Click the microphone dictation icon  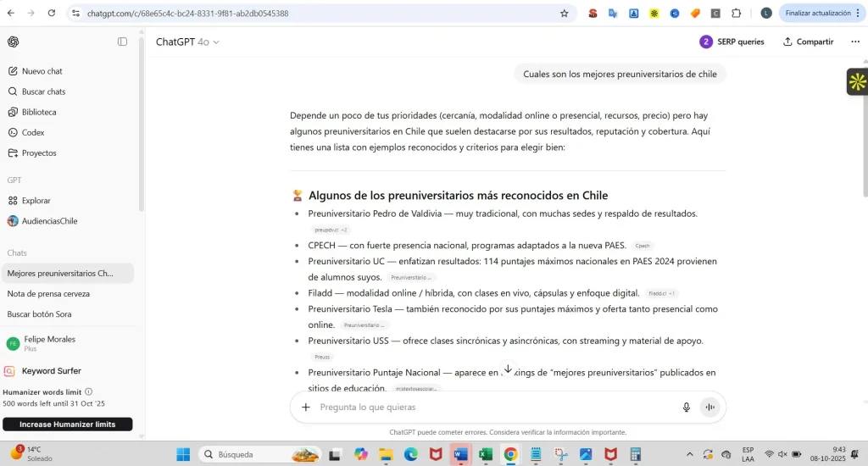pos(687,408)
